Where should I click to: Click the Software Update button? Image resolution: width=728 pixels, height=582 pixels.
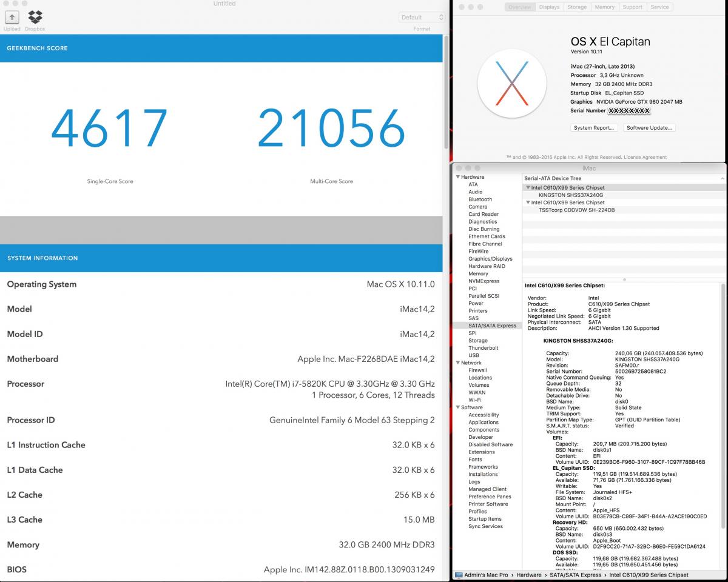(649, 128)
